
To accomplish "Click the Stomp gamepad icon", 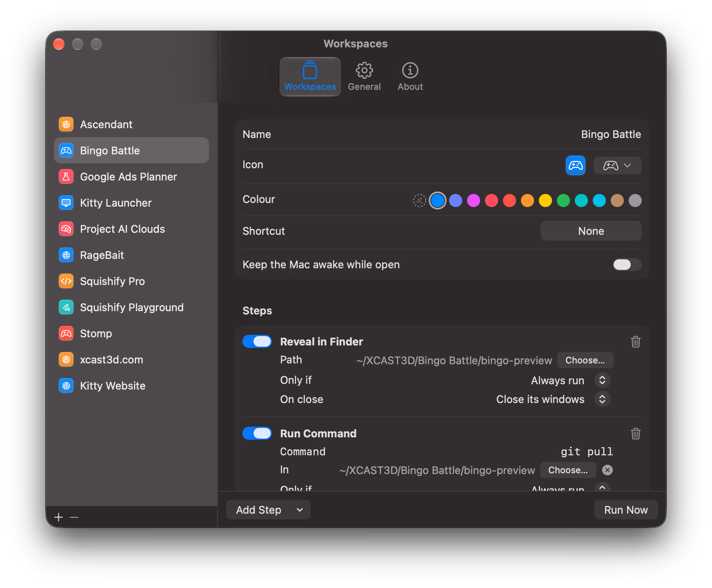I will pyautogui.click(x=66, y=334).
